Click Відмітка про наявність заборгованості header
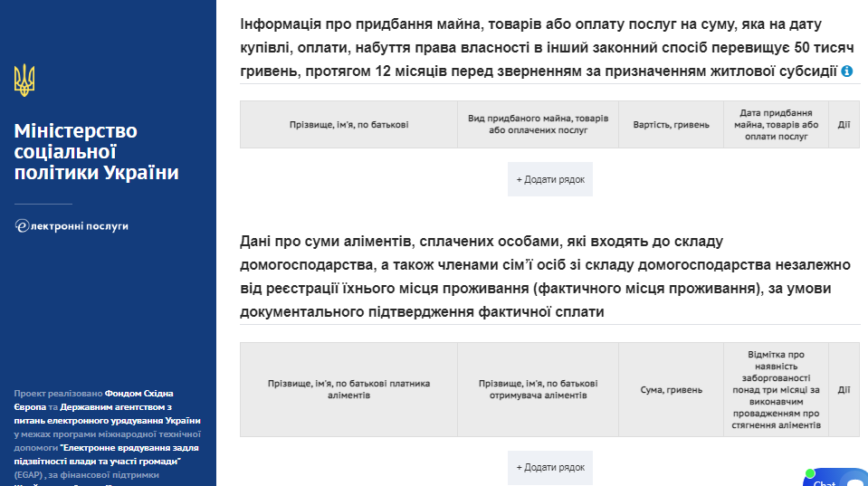This screenshot has height=486, width=868. [x=776, y=390]
